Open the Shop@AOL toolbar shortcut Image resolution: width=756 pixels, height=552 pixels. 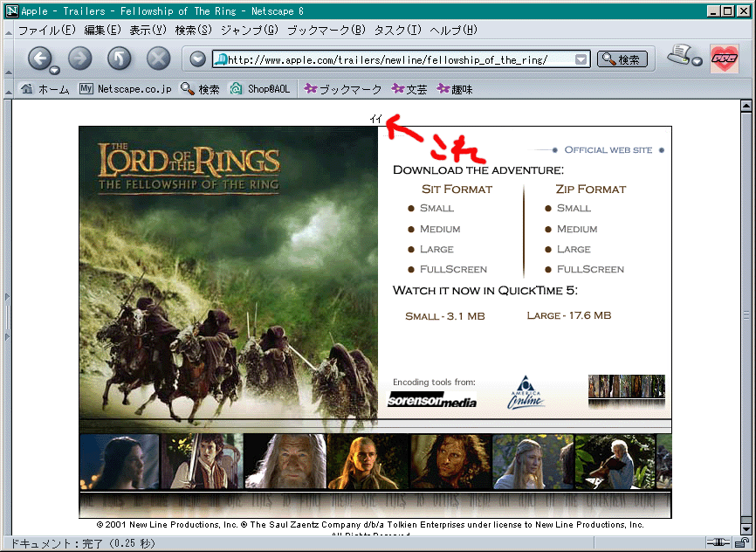[260, 89]
